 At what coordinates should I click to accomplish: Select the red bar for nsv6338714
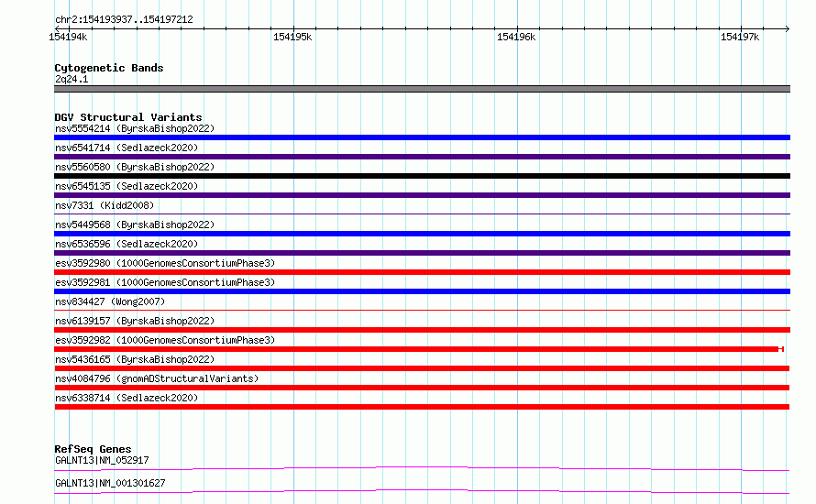point(422,407)
